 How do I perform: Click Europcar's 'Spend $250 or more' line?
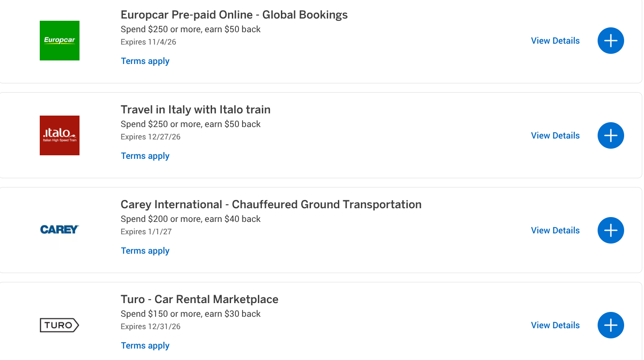pyautogui.click(x=191, y=30)
